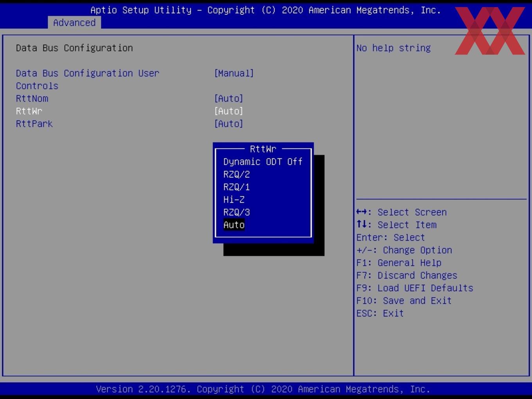This screenshot has height=399, width=532.
Task: Open the Advanced tab
Action: coord(74,23)
